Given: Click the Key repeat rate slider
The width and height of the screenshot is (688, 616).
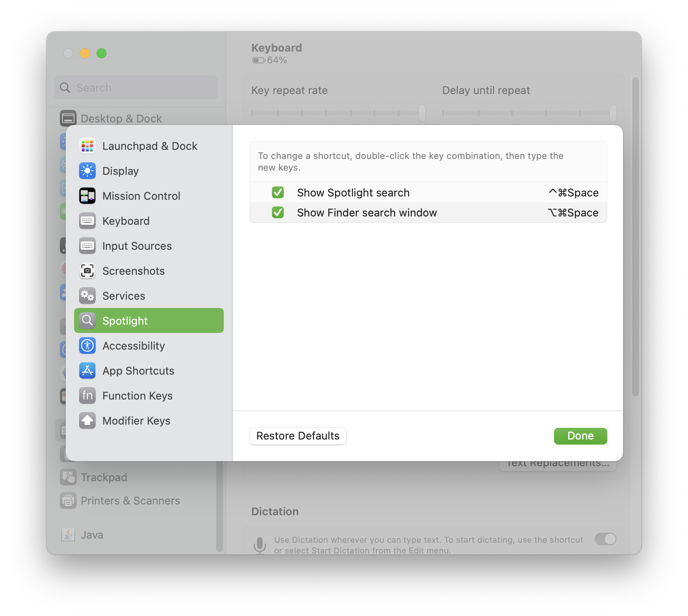Looking at the screenshot, I should point(338,113).
